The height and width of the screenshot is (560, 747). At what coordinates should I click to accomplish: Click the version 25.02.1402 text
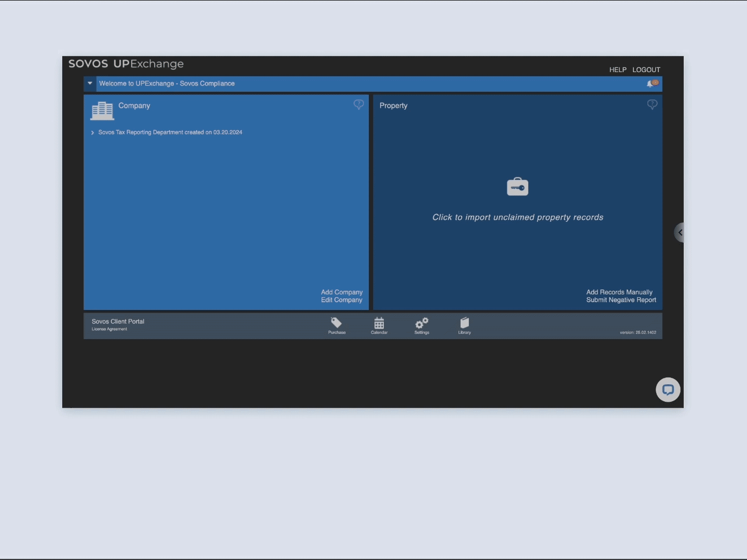[x=638, y=332]
